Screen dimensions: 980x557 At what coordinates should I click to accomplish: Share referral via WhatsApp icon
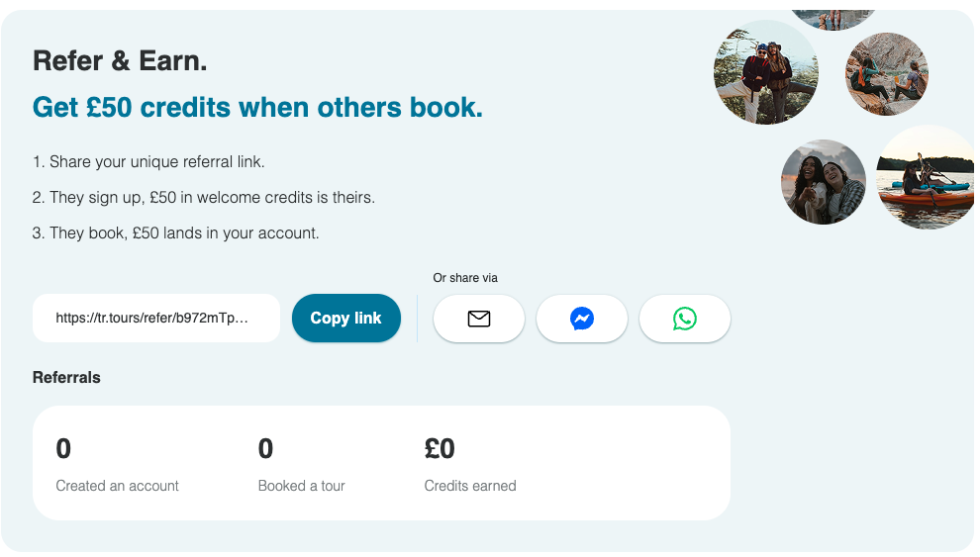click(684, 319)
